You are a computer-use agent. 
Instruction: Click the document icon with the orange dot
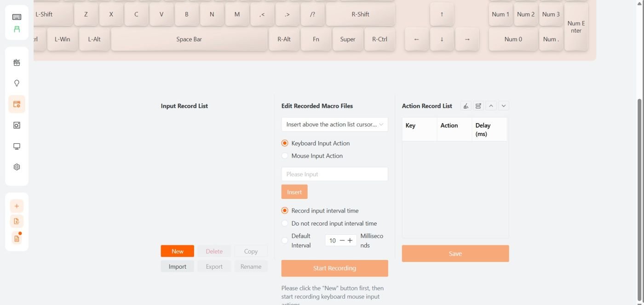[x=17, y=238]
